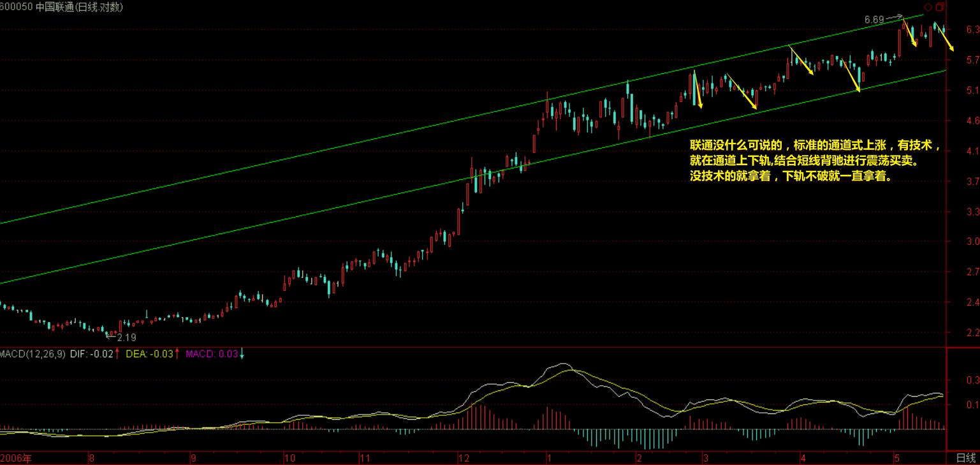The width and height of the screenshot is (980, 465).
Task: Click the 2.4 price axis label
Action: (x=972, y=302)
